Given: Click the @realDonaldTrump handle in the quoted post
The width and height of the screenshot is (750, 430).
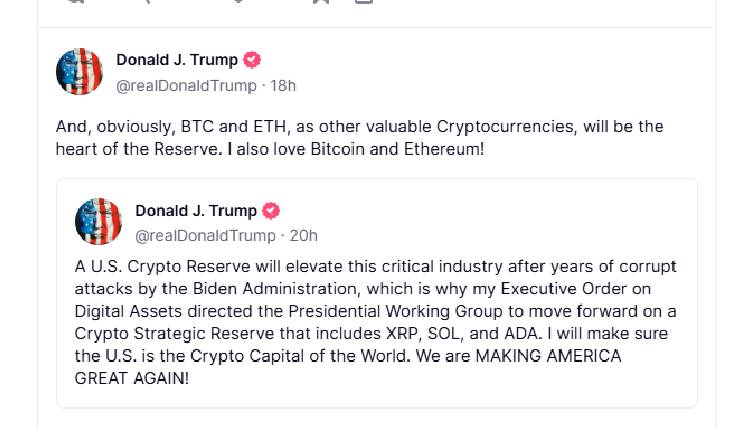Looking at the screenshot, I should pyautogui.click(x=204, y=235).
